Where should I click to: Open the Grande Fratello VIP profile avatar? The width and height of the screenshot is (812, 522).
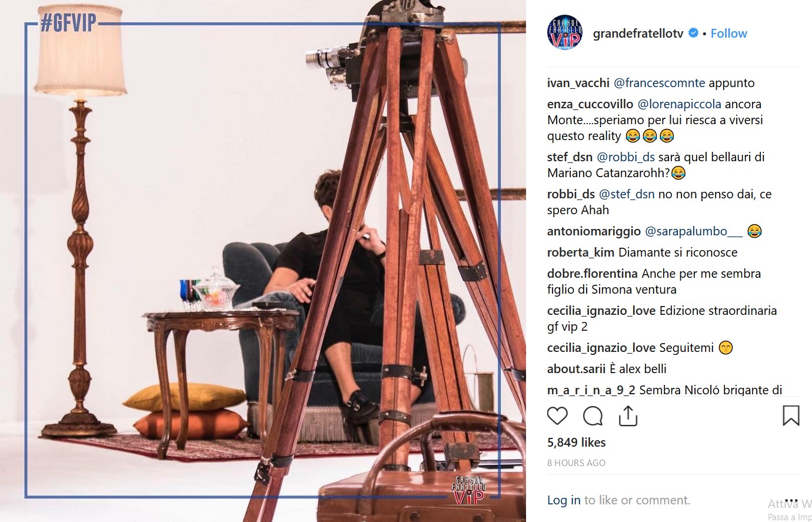click(565, 33)
